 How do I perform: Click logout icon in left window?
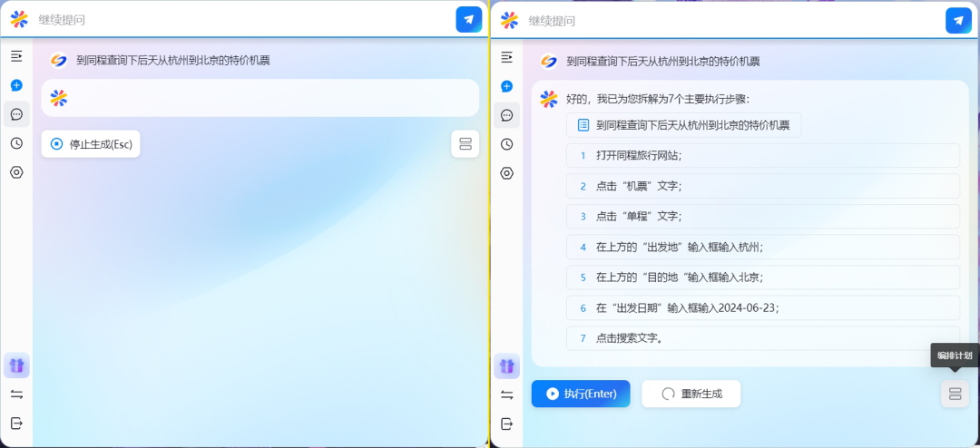(x=16, y=423)
